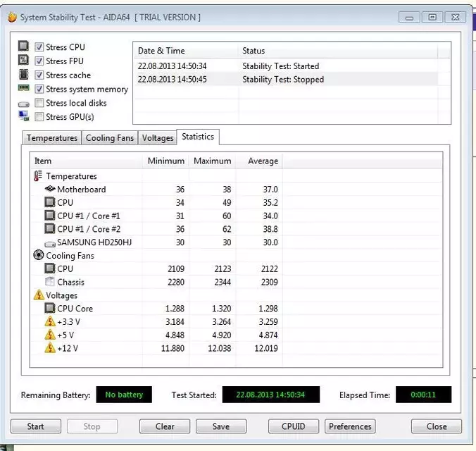The width and height of the screenshot is (476, 451).
Task: Click the warning icon next to Voltages group
Action: (x=39, y=295)
